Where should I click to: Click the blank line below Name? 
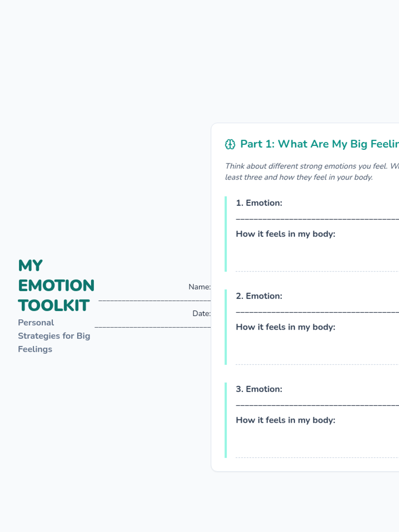click(155, 300)
